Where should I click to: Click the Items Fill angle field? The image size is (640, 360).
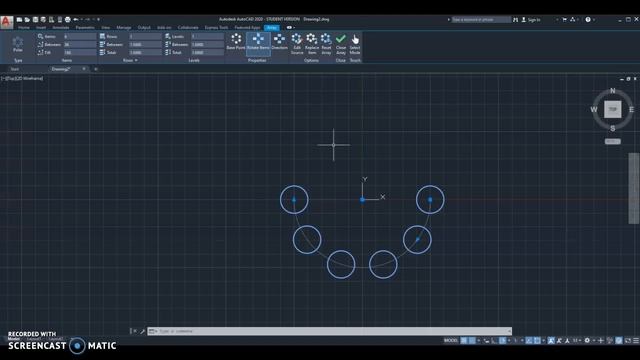pos(80,52)
